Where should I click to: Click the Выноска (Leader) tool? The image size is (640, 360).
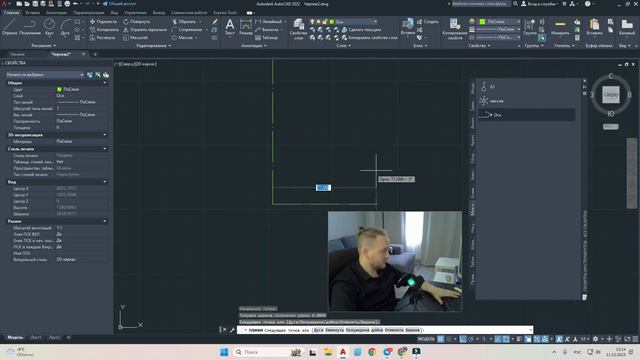tap(267, 29)
